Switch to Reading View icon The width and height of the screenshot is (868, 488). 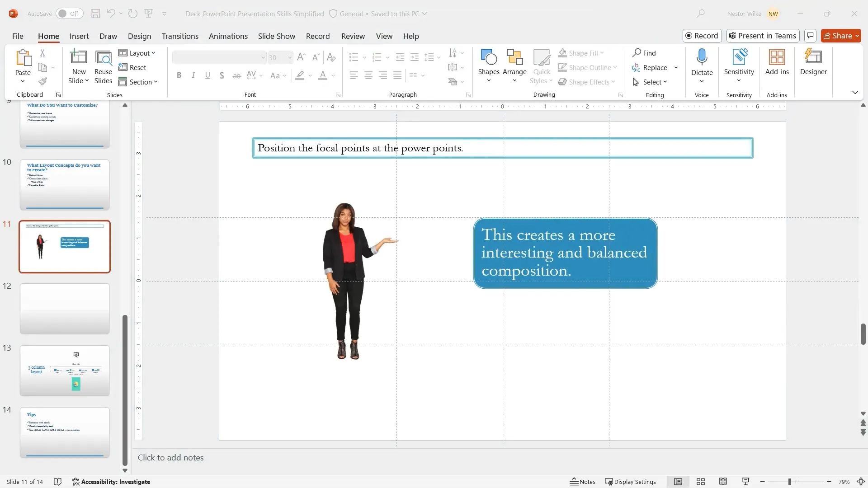pos(723,482)
